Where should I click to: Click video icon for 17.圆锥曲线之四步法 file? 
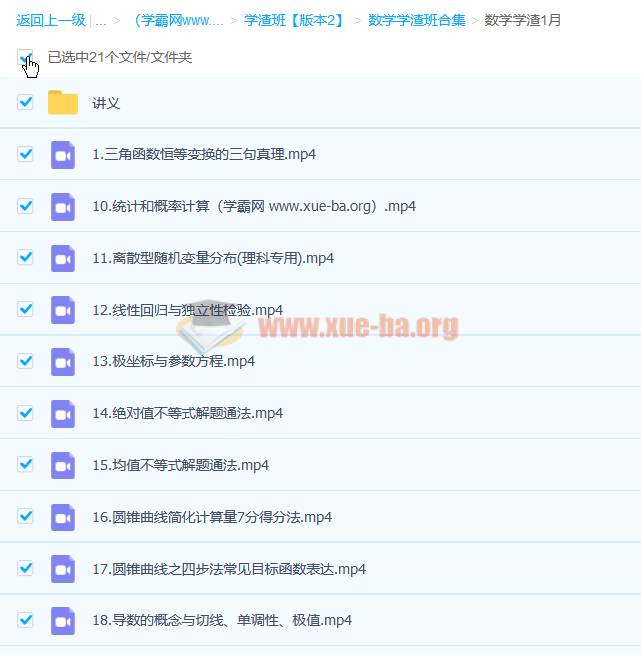tap(63, 569)
